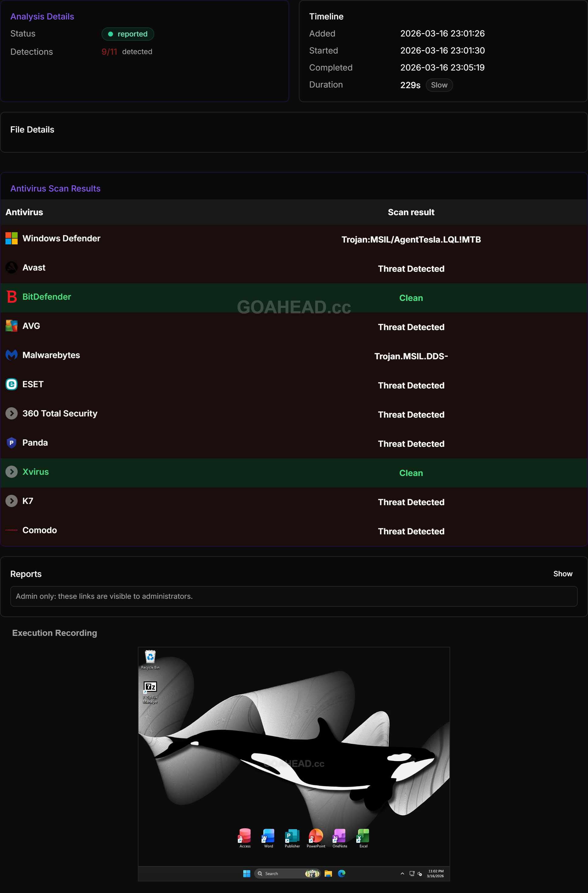This screenshot has width=588, height=893.
Task: Click the Malwarebytes logo icon
Action: tap(12, 355)
